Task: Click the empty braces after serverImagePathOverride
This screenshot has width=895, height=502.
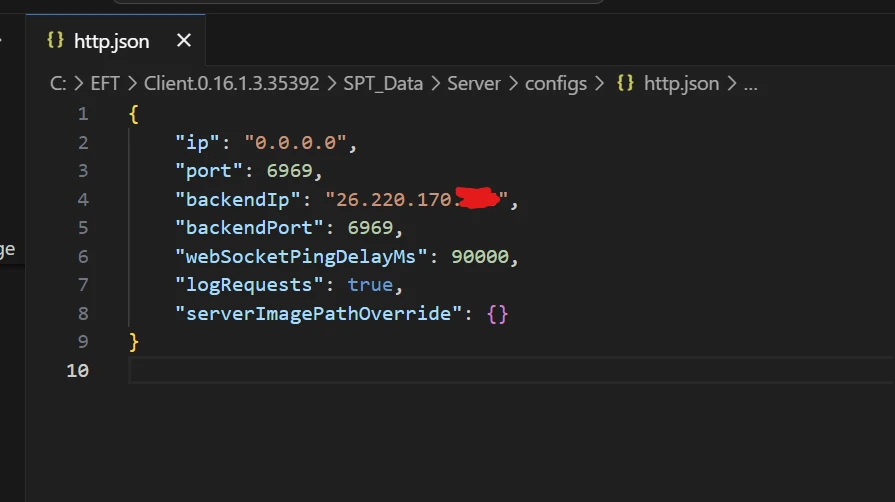Action: point(498,314)
